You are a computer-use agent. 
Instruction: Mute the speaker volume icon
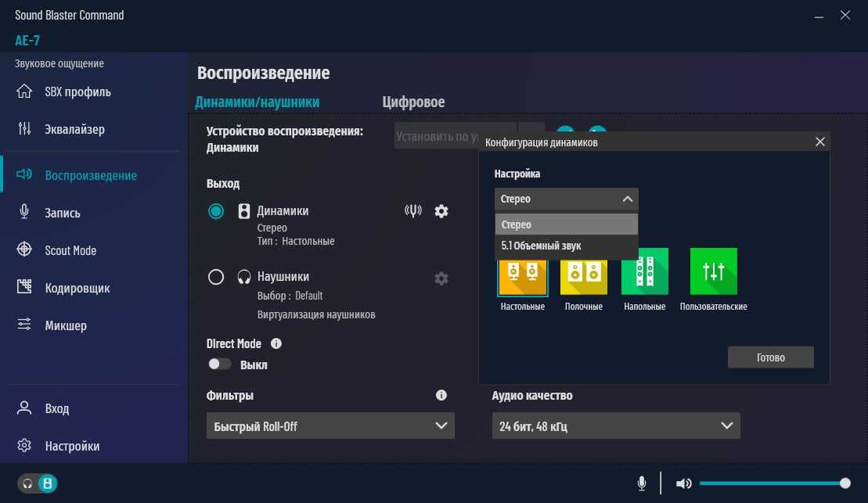[x=683, y=483]
